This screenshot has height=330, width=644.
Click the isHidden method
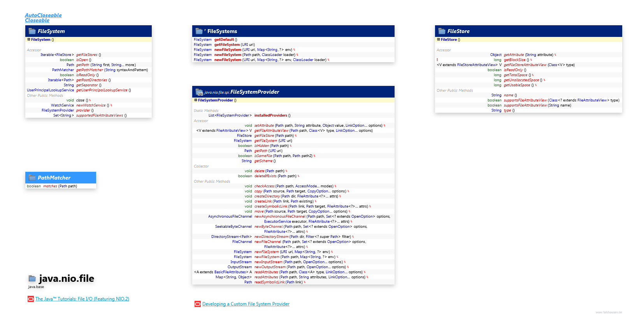pos(261,146)
